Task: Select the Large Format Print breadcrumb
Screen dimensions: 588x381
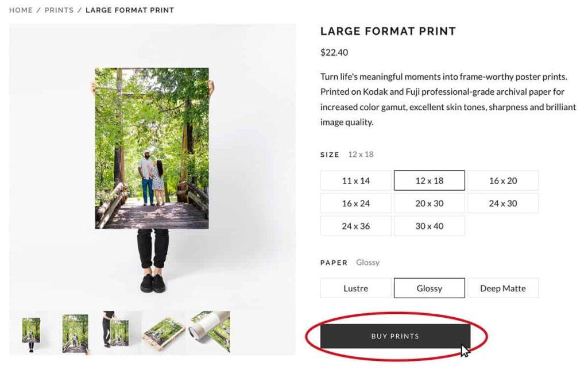Action: (x=130, y=10)
